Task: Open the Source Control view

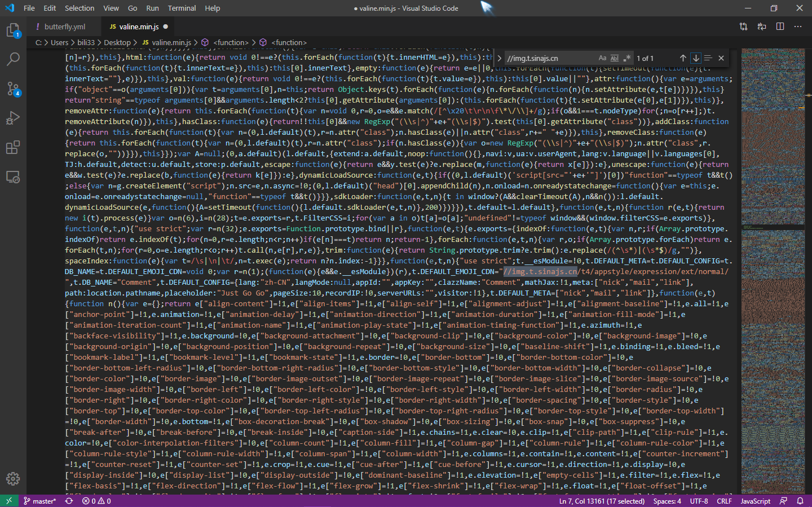Action: tap(13, 89)
